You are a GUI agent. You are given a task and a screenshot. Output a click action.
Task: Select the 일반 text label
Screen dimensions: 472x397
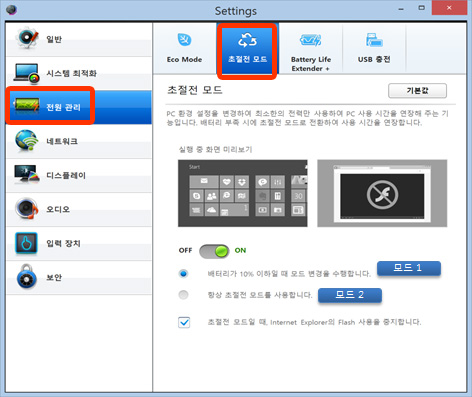[x=54, y=39]
